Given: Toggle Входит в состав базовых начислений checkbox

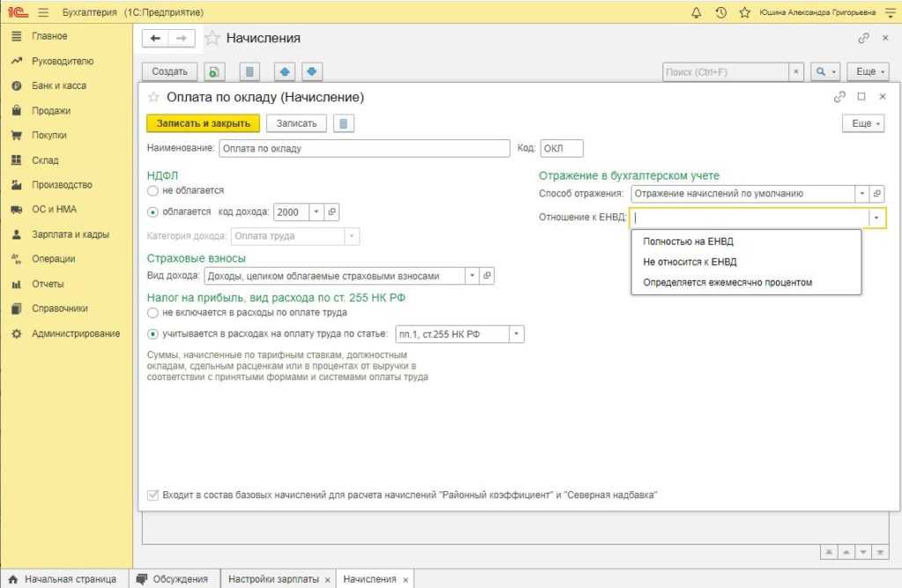Looking at the screenshot, I should 152,495.
